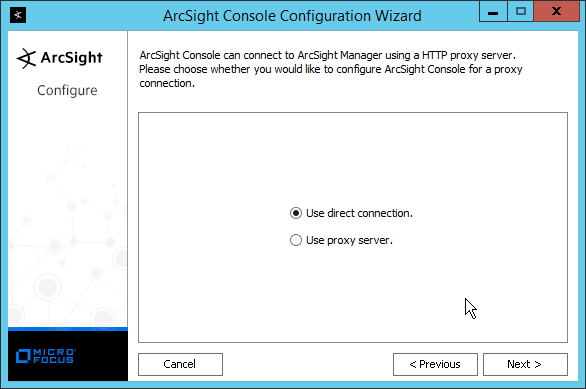This screenshot has width=586, height=389.
Task: Maximize the wizard window
Action: coord(520,11)
